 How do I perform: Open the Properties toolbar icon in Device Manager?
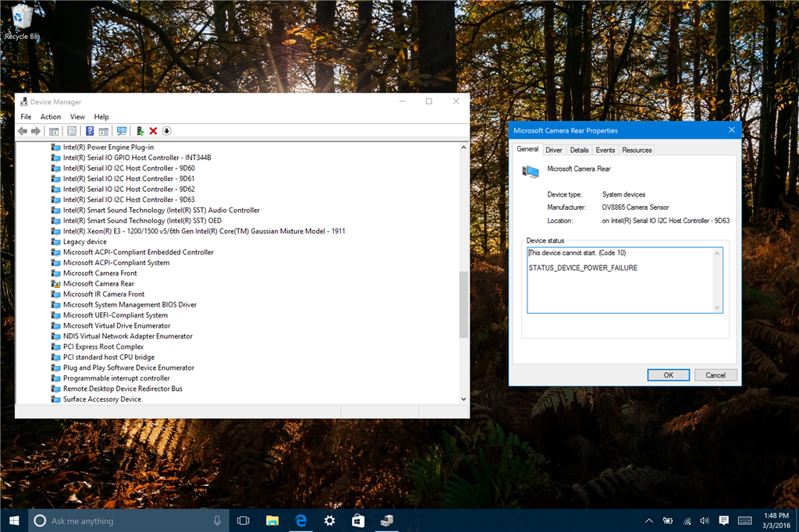[x=72, y=131]
